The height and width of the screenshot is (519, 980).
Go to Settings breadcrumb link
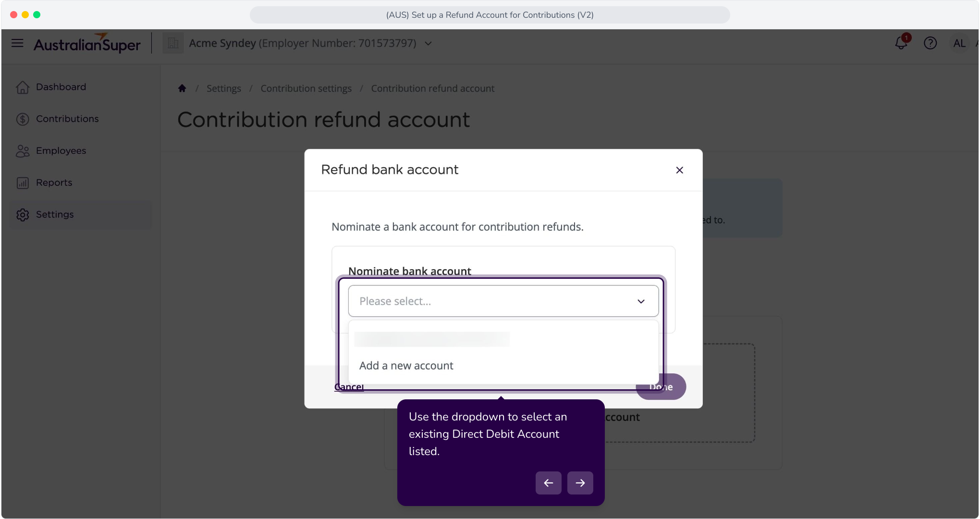[x=224, y=88]
